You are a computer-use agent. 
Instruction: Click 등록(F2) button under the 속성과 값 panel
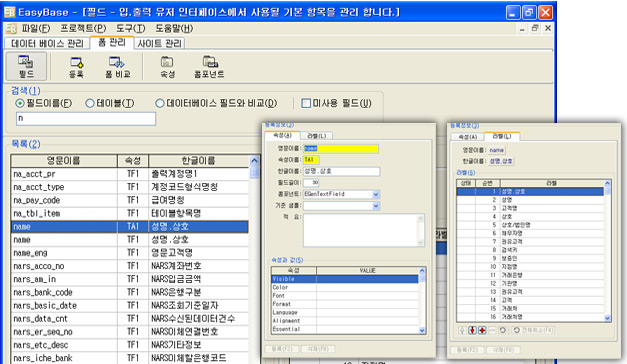click(x=282, y=349)
